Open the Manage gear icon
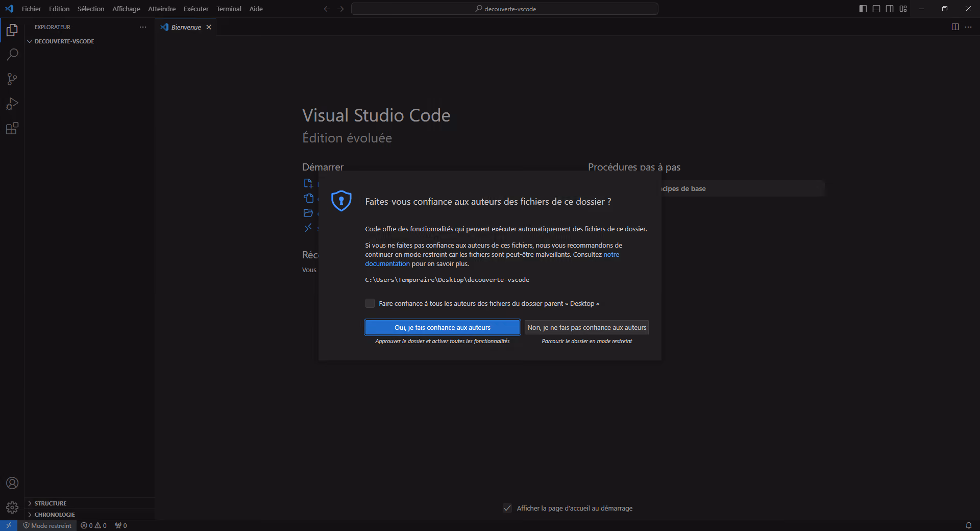 [x=12, y=508]
